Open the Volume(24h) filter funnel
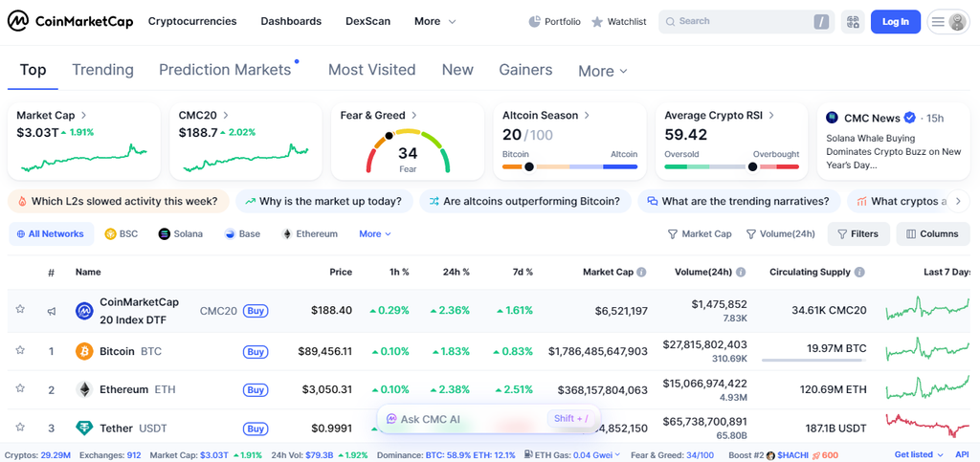980x462 pixels. click(x=781, y=234)
